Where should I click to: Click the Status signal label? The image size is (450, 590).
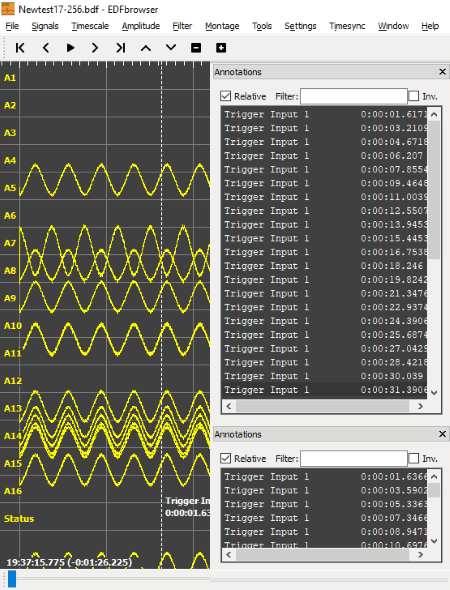[x=19, y=519]
